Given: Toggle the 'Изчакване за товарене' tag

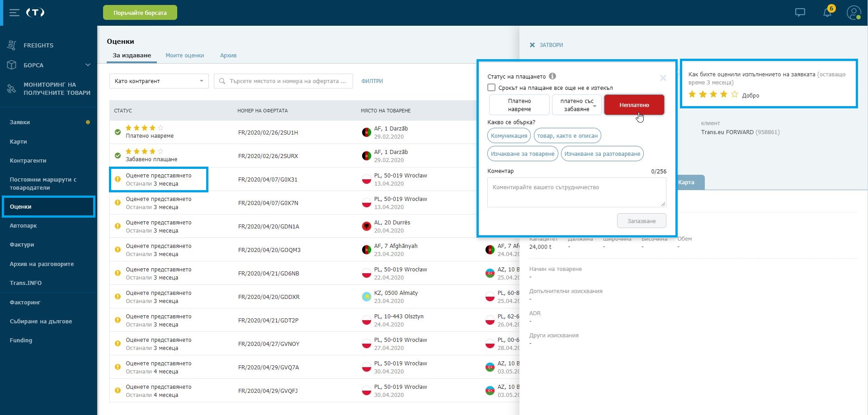Looking at the screenshot, I should pyautogui.click(x=523, y=154).
